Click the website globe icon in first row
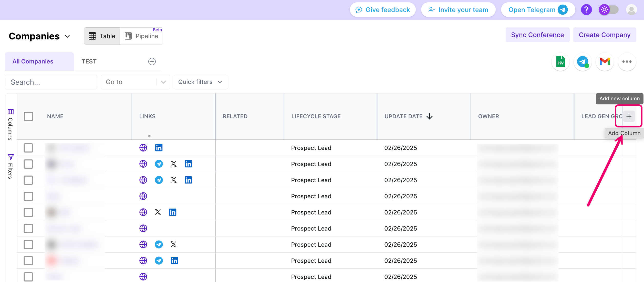The image size is (644, 282). tap(143, 148)
